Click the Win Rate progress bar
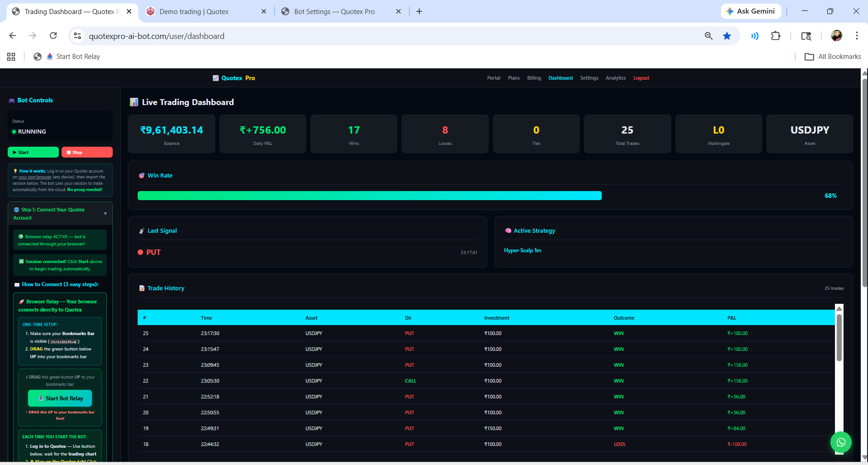The image size is (868, 465). pos(369,196)
